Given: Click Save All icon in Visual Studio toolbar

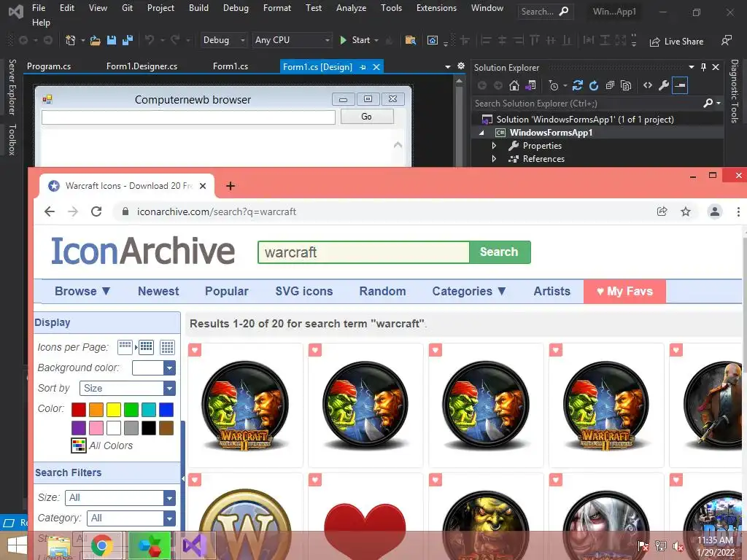Looking at the screenshot, I should click(128, 41).
